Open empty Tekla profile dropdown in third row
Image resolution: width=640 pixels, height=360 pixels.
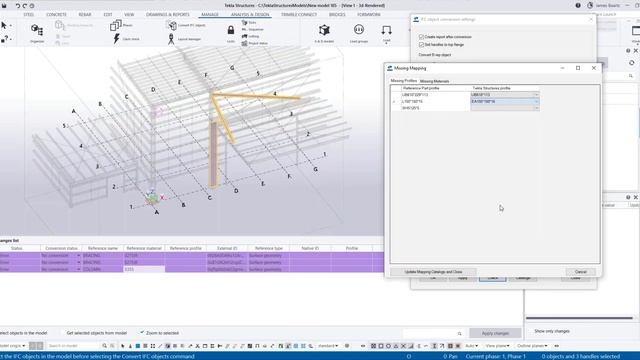point(536,108)
